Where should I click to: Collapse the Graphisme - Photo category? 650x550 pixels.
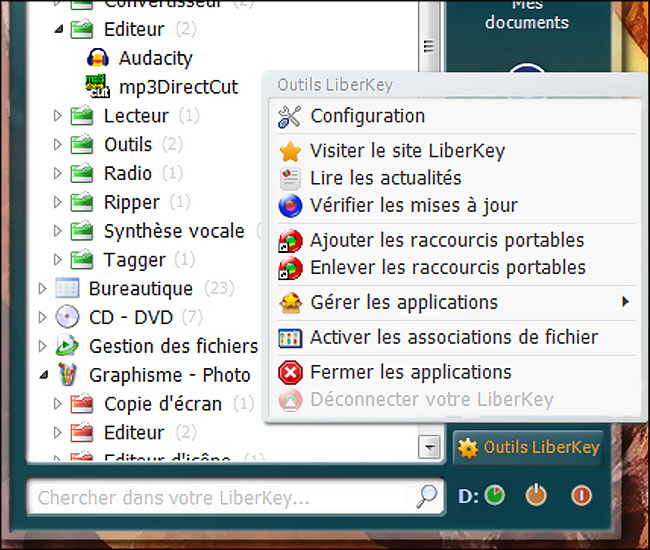pyautogui.click(x=44, y=375)
